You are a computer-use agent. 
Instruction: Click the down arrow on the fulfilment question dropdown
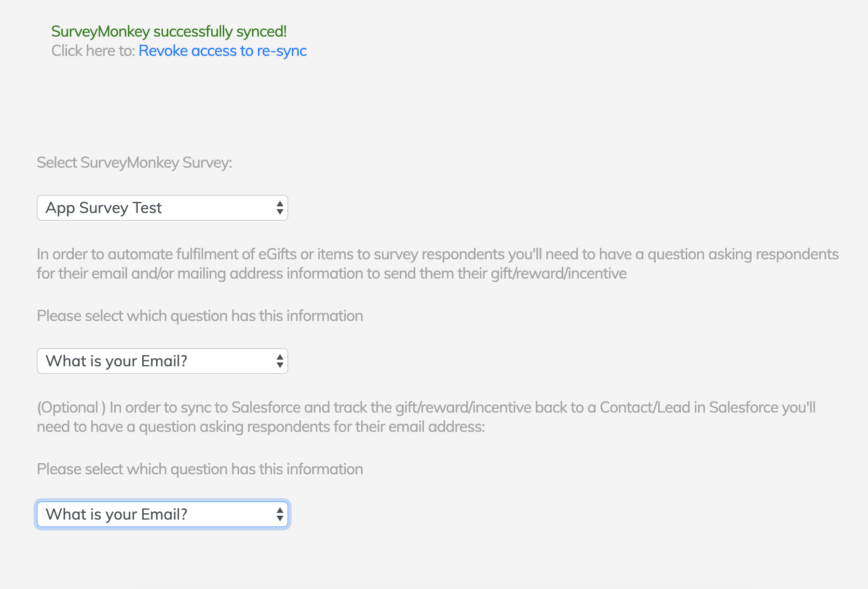pos(280,364)
